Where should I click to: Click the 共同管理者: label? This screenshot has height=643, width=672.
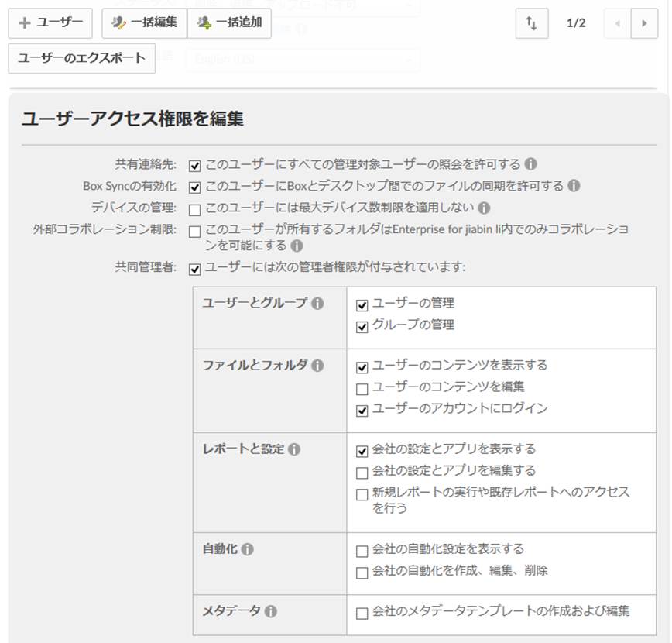point(146,267)
